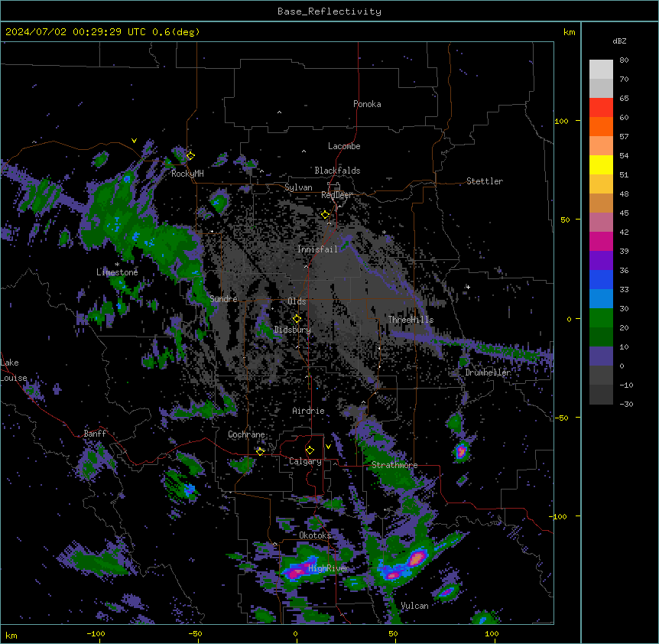Click the Sundre label
Image resolution: width=659 pixels, height=644 pixels.
pos(223,299)
